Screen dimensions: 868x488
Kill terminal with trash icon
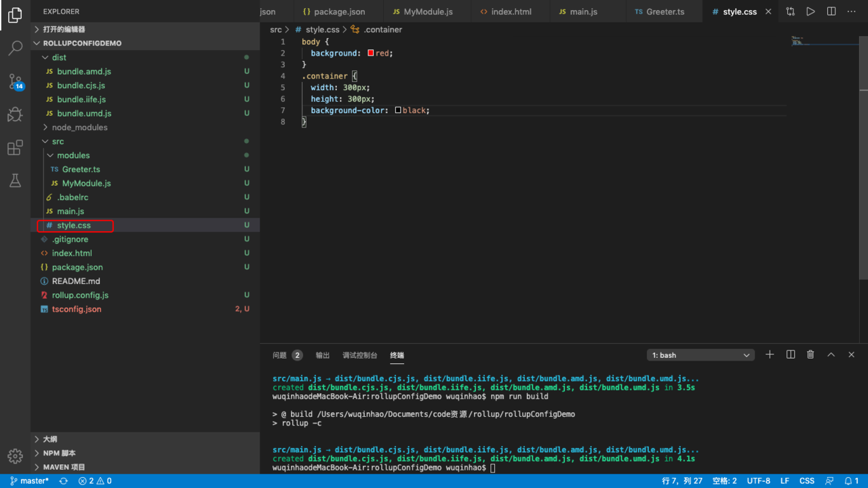click(810, 354)
